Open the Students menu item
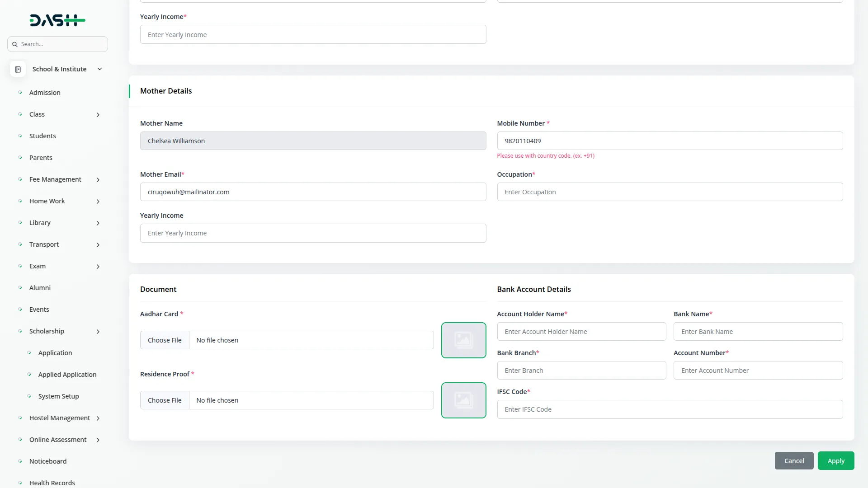 (42, 136)
